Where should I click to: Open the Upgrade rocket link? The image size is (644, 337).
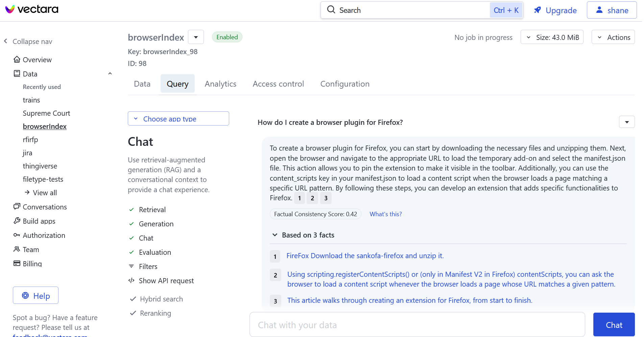click(555, 10)
